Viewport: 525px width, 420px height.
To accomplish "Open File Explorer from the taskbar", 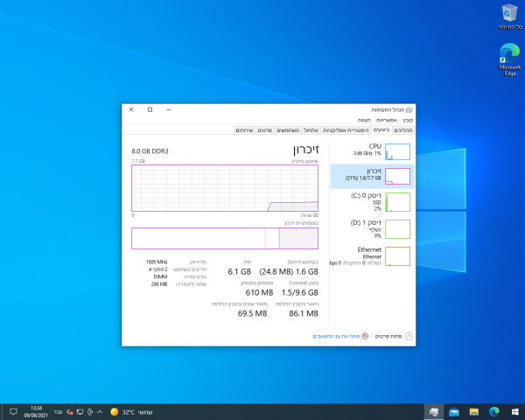I will point(474,411).
